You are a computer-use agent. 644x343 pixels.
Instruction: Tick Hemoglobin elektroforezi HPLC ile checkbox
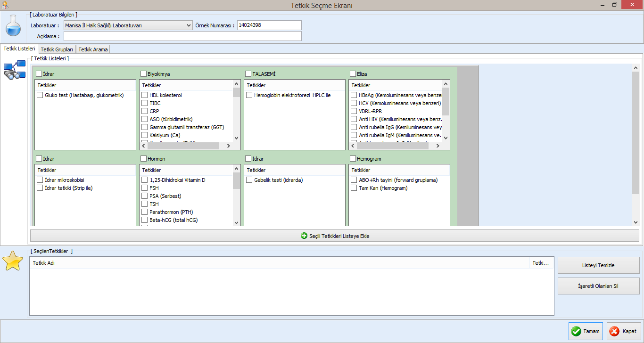(249, 95)
